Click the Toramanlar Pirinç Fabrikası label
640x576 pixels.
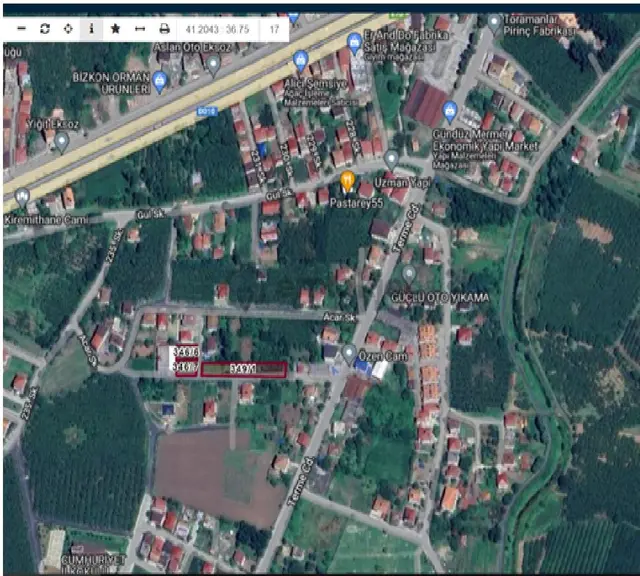[539, 25]
